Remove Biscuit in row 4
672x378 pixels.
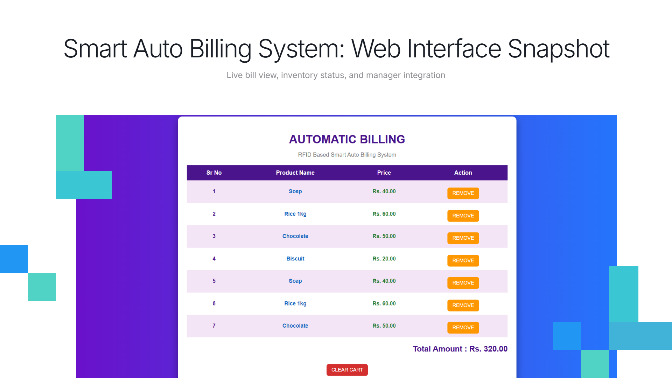coord(463,261)
